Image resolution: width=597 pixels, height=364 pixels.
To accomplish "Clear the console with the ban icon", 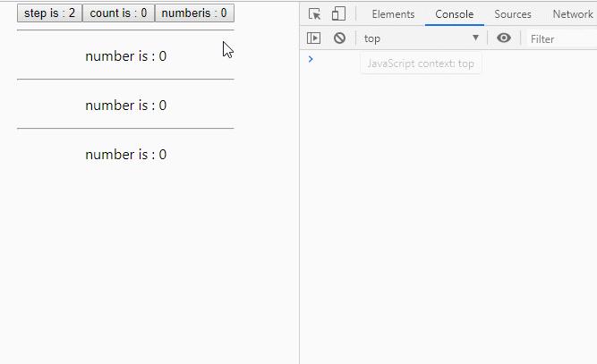I will (x=339, y=38).
